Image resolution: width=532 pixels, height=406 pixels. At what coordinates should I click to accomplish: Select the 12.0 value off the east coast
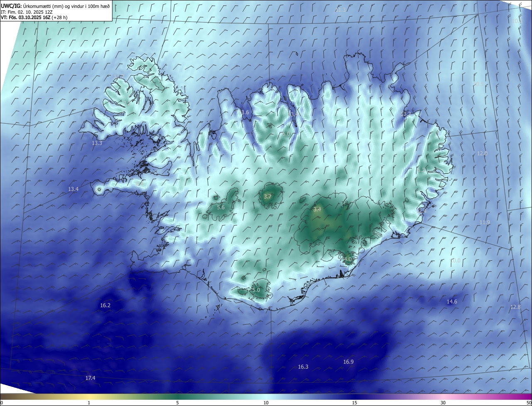point(482,153)
